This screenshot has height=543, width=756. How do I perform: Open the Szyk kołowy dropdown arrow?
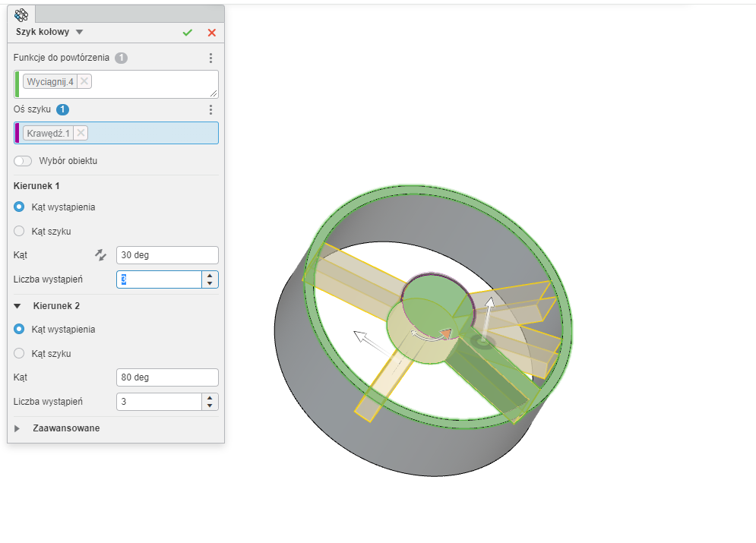click(x=80, y=32)
